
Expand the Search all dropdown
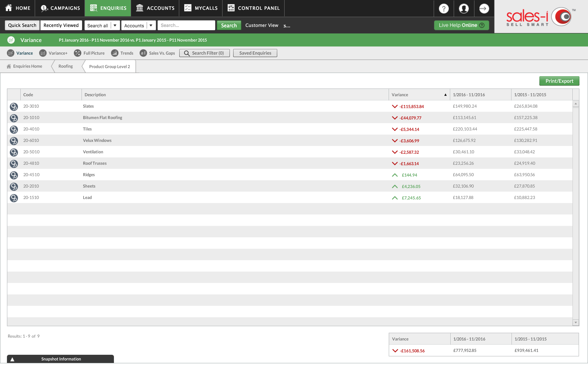[115, 25]
